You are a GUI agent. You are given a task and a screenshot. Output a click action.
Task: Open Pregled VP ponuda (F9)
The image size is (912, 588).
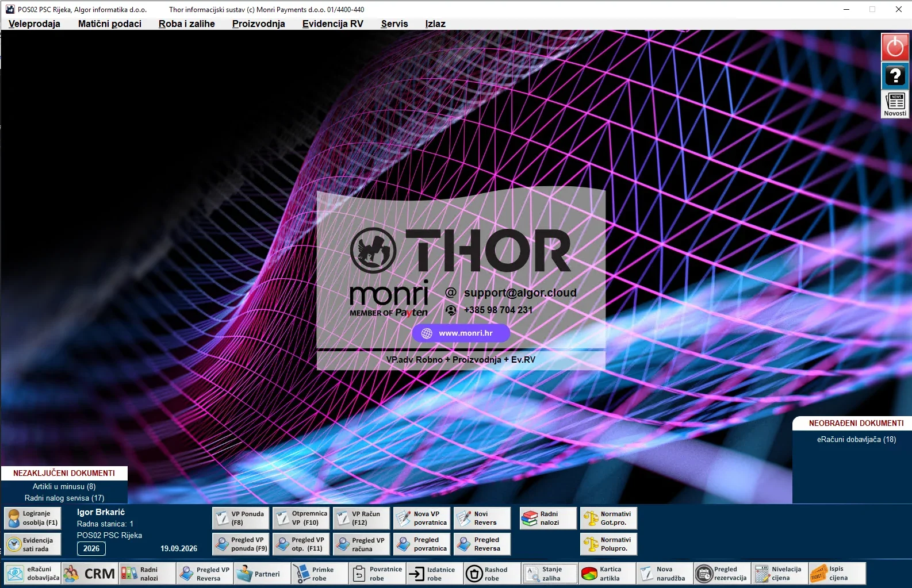(x=240, y=544)
